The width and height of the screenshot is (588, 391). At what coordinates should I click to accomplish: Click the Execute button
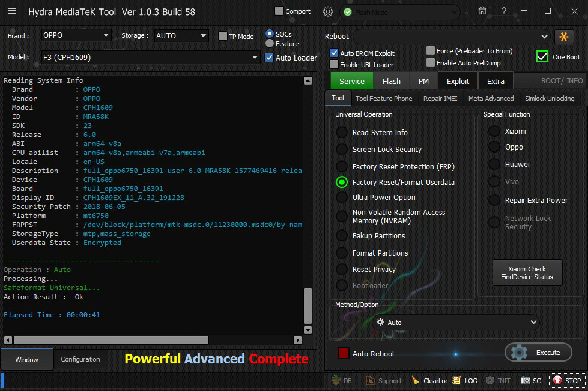click(538, 353)
